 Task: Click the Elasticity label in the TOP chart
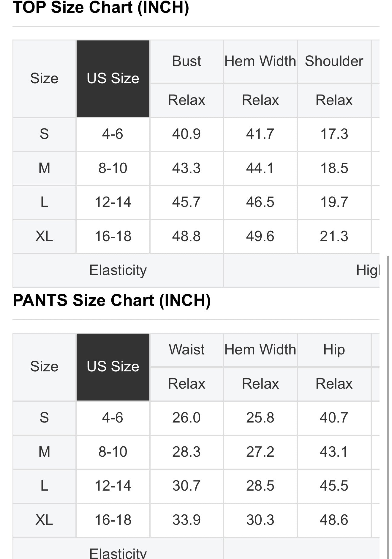click(118, 270)
